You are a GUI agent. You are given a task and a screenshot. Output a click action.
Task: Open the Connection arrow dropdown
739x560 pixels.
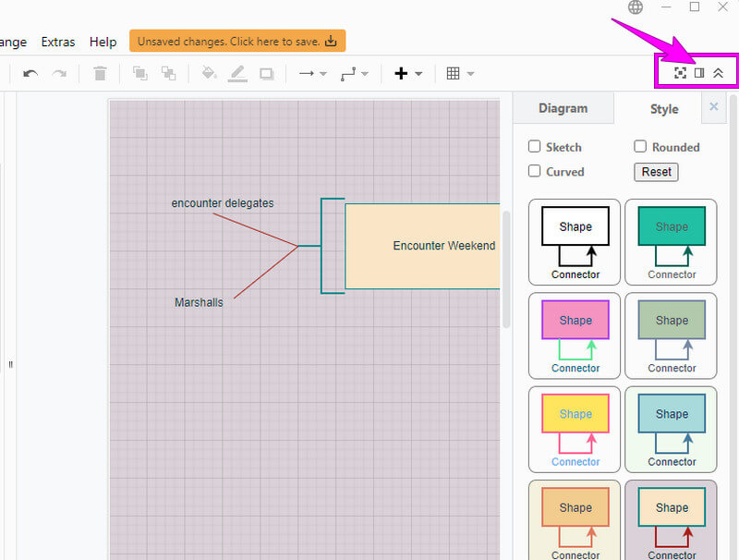[x=313, y=73]
